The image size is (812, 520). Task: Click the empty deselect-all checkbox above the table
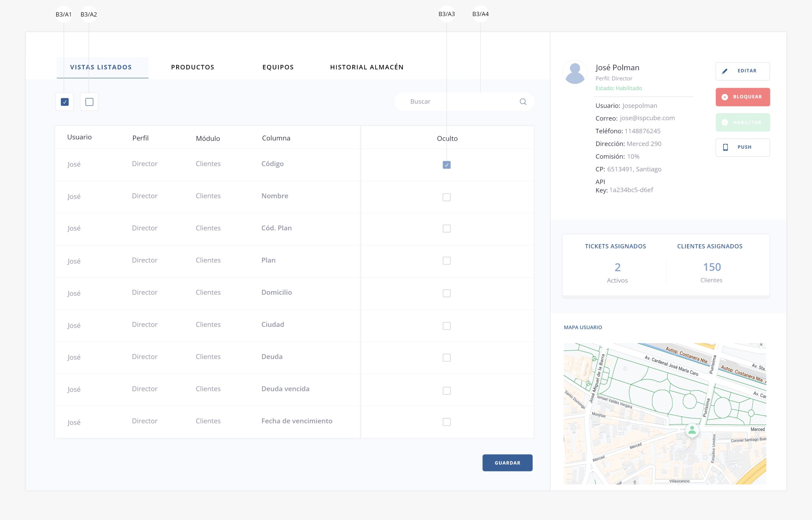pos(89,102)
